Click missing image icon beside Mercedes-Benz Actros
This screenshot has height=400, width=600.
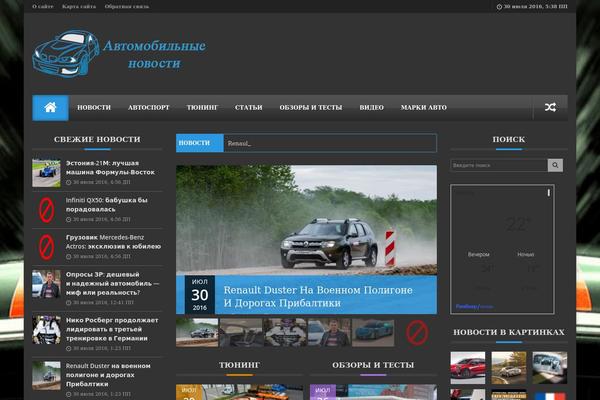tap(46, 247)
